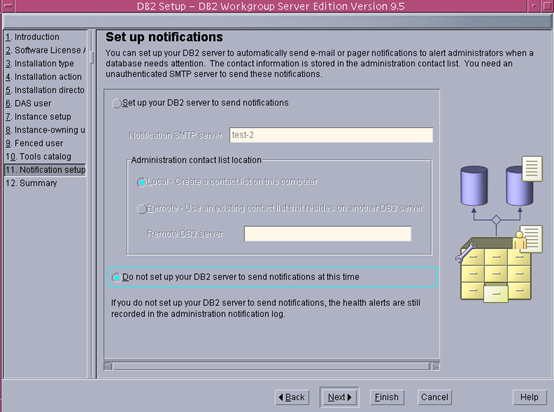This screenshot has height=412, width=554.
Task: Click 'Set up notifications' heading
Action: 164,37
